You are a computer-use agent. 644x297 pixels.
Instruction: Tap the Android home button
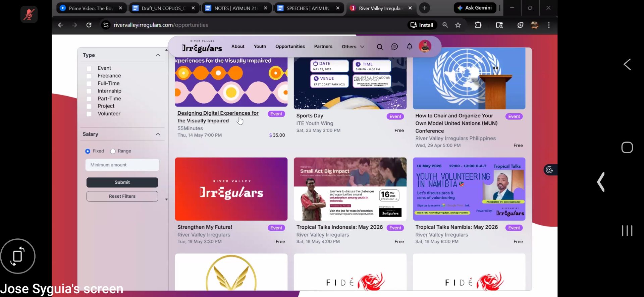627,147
